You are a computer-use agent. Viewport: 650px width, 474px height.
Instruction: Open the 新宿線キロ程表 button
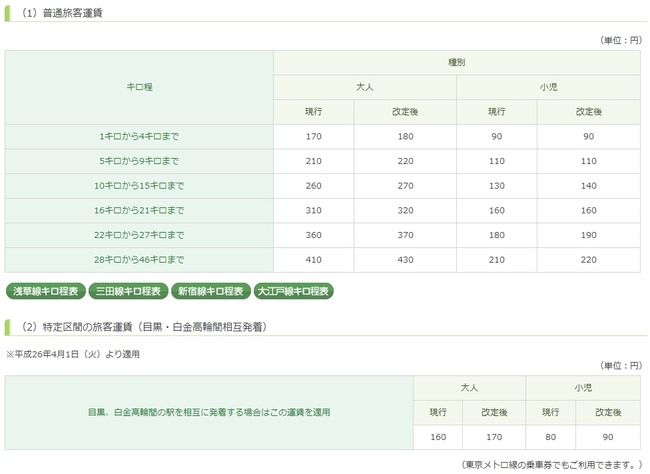pos(211,291)
